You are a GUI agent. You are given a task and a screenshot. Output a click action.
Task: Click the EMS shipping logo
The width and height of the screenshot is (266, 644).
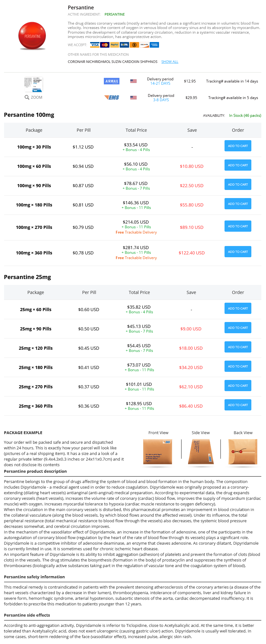click(x=112, y=97)
